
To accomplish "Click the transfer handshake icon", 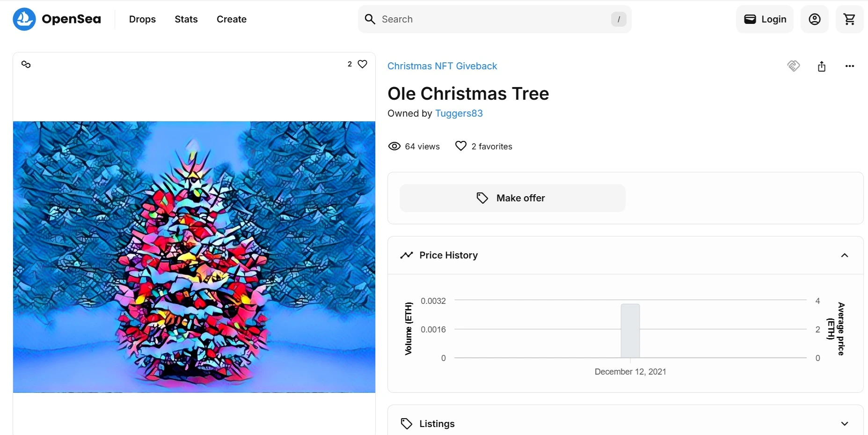I will pyautogui.click(x=794, y=66).
